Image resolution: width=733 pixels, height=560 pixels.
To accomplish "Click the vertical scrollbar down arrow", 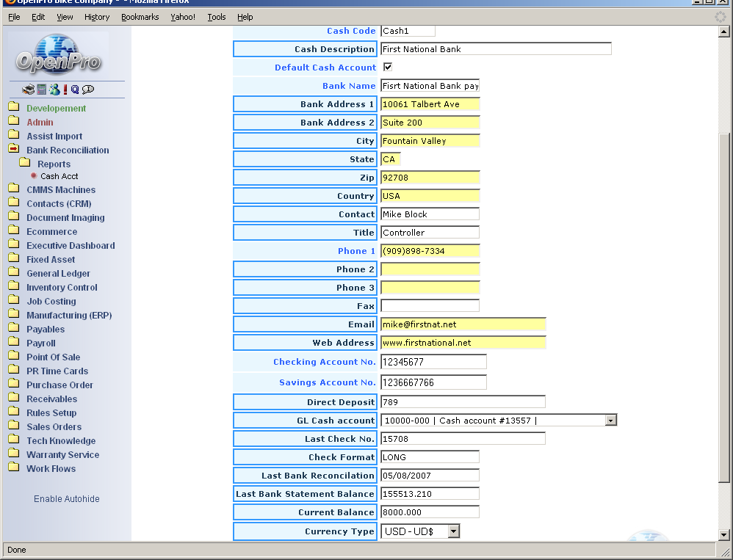I will [724, 534].
